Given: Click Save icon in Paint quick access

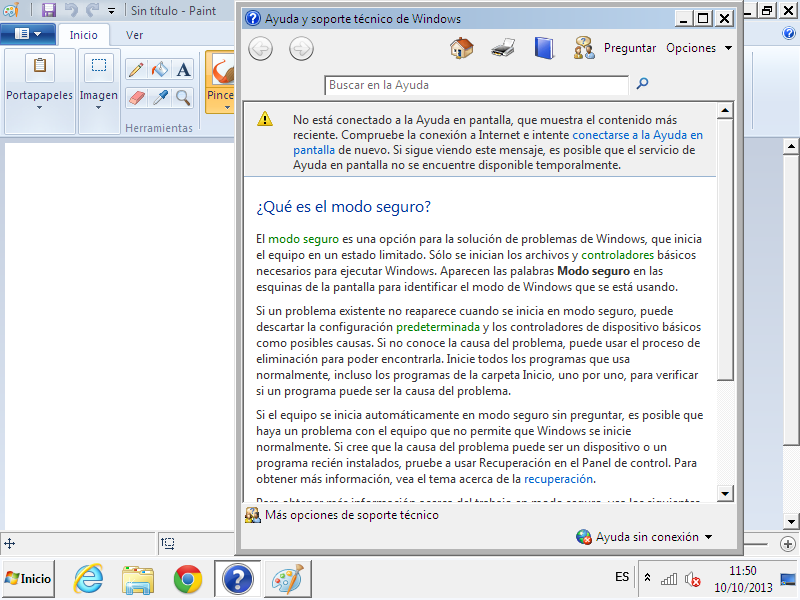Looking at the screenshot, I should tap(49, 10).
